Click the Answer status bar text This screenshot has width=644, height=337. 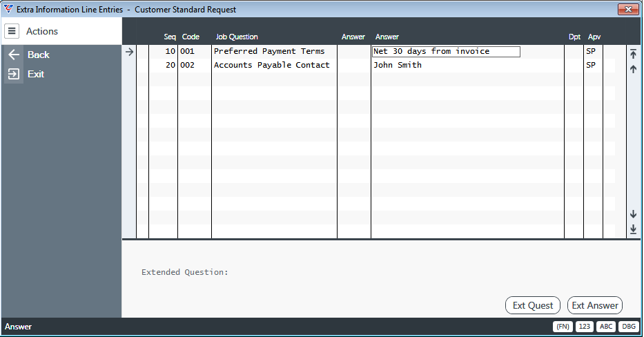pyautogui.click(x=18, y=327)
